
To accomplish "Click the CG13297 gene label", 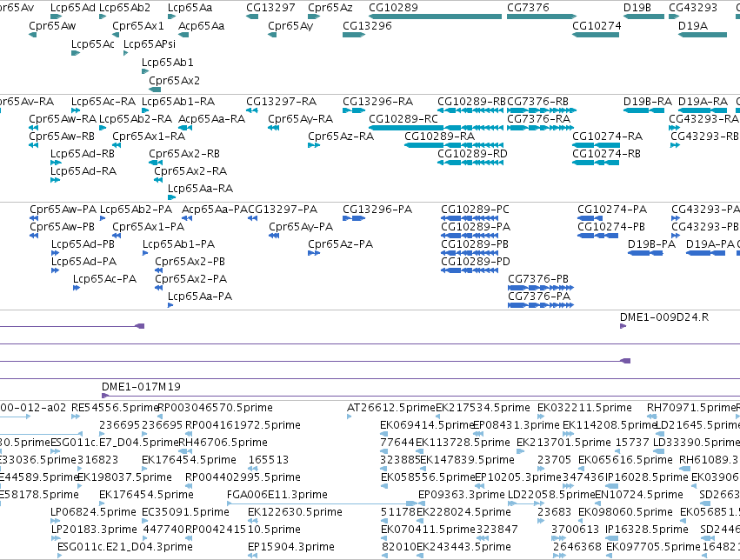I will [270, 8].
